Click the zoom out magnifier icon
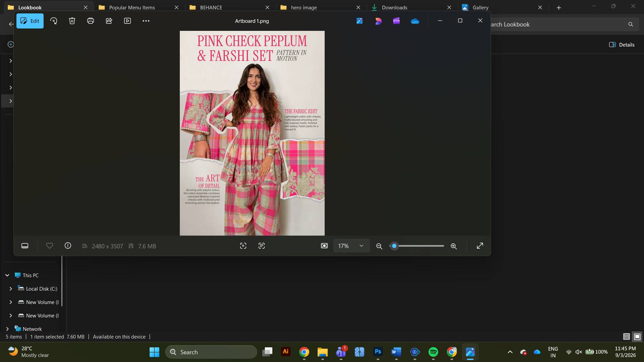644x362 pixels. 379,246
